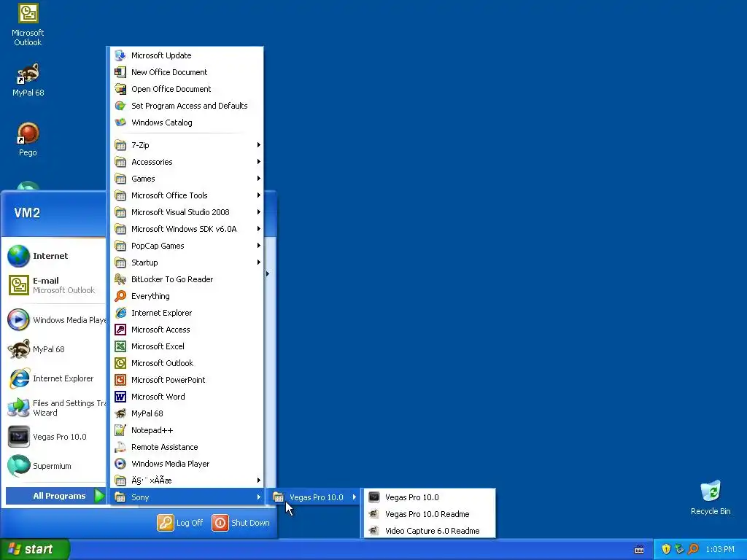Viewport: 747px width, 560px height.
Task: Expand Microsoft Windows SDK v6.0A submenu
Action: 187,229
